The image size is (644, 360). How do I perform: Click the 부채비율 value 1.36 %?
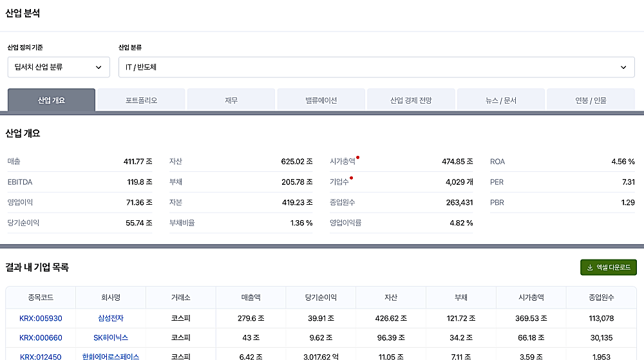coord(301,223)
